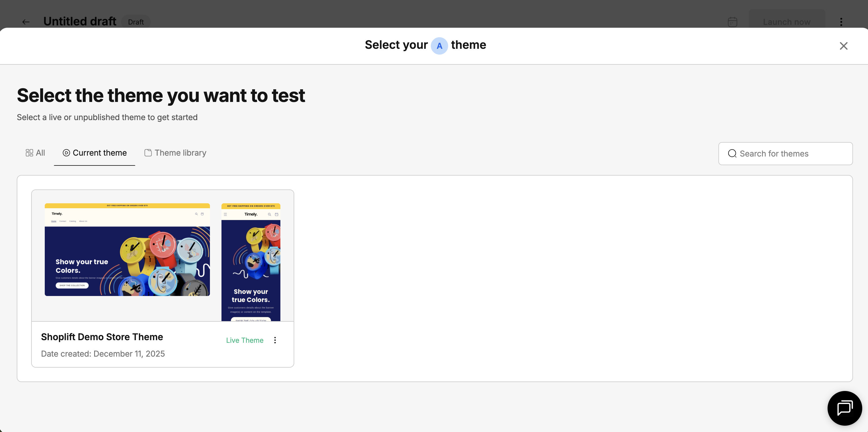Click the Shoplift Demo Store Theme title
The image size is (868, 432).
pos(102,337)
